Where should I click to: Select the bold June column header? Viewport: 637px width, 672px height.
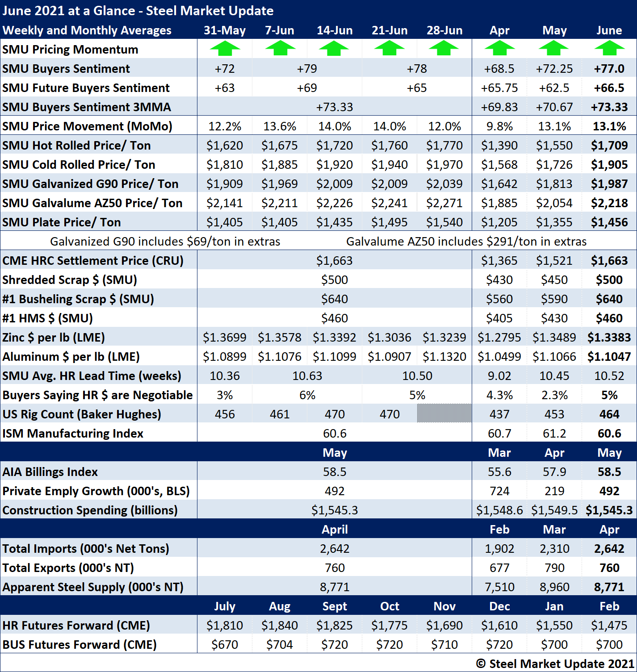click(609, 30)
